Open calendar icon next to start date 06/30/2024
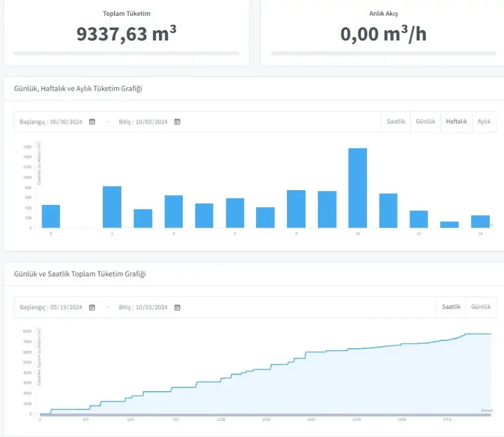 [x=92, y=122]
